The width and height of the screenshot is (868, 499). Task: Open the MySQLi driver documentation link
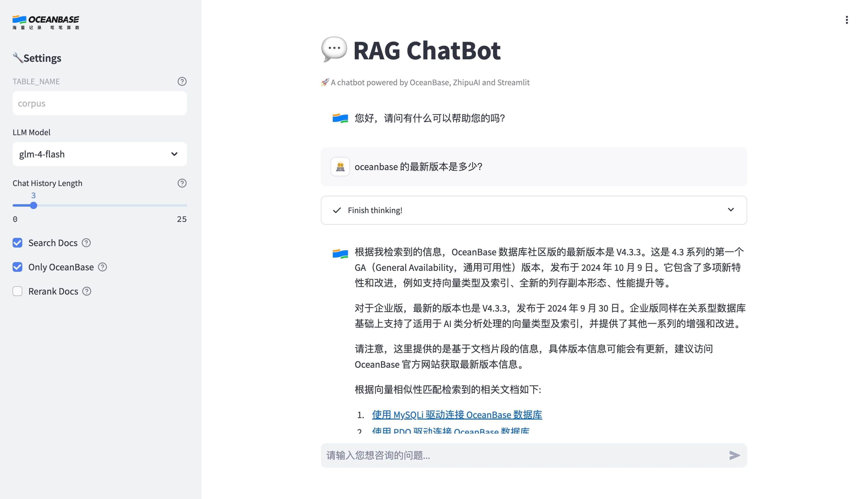point(457,415)
